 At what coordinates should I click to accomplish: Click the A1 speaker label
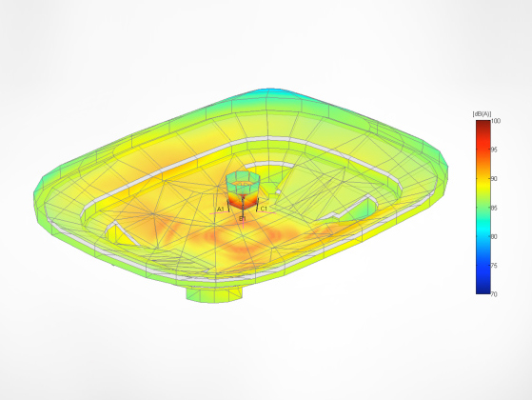tap(221, 209)
